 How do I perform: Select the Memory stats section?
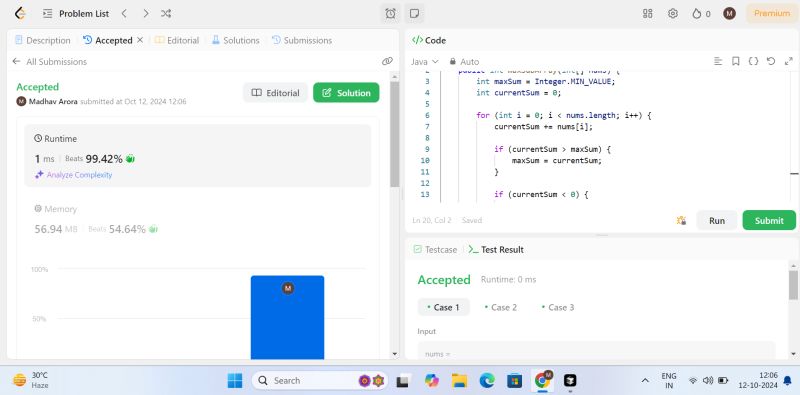point(197,219)
